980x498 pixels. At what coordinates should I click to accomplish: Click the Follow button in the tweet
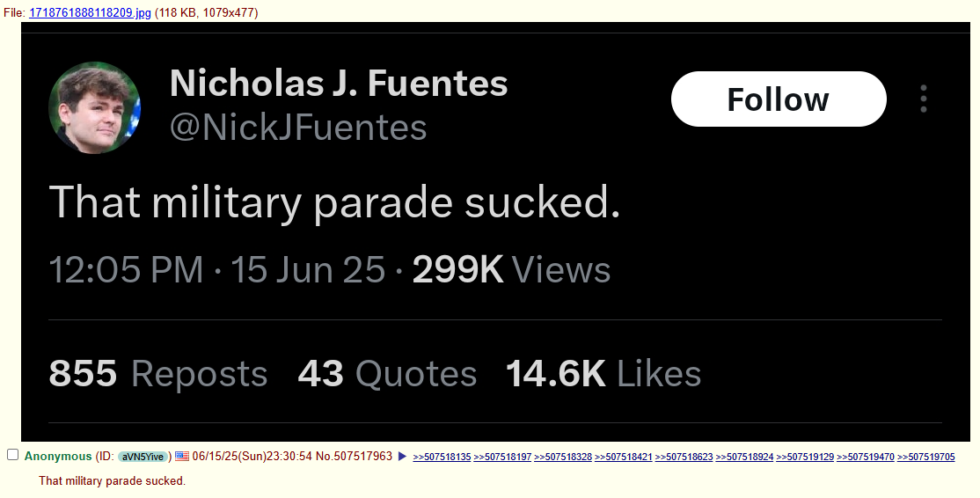[x=779, y=99]
